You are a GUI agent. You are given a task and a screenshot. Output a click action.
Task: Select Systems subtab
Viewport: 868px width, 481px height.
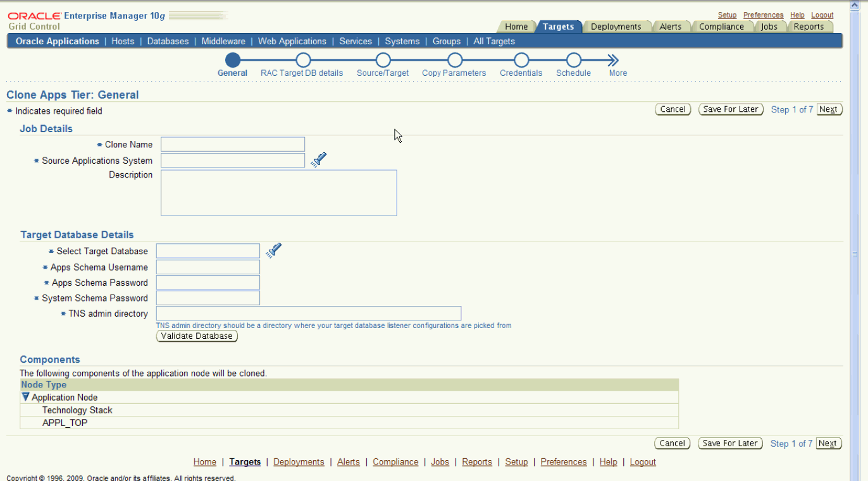pyautogui.click(x=402, y=41)
